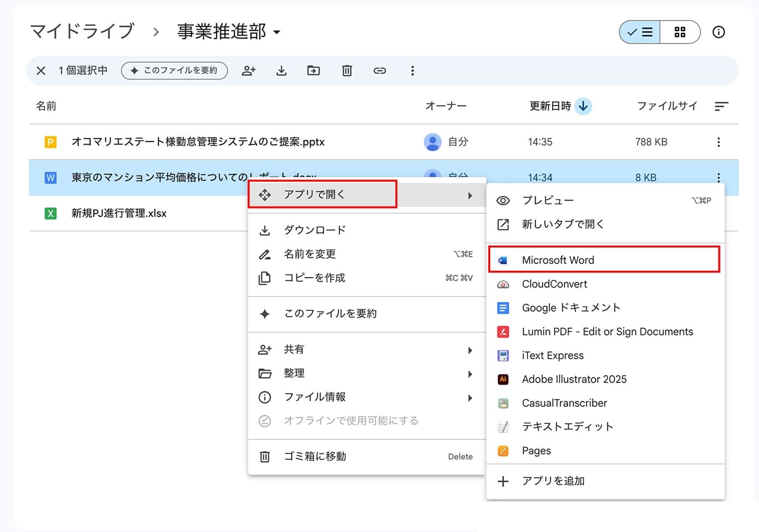
Task: Expand the arrow next to 整理
Action: pos(470,374)
